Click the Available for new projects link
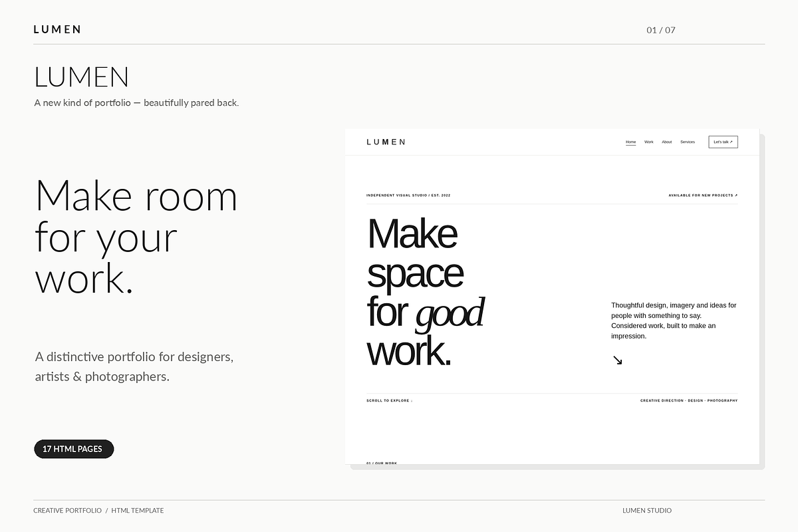 (703, 196)
